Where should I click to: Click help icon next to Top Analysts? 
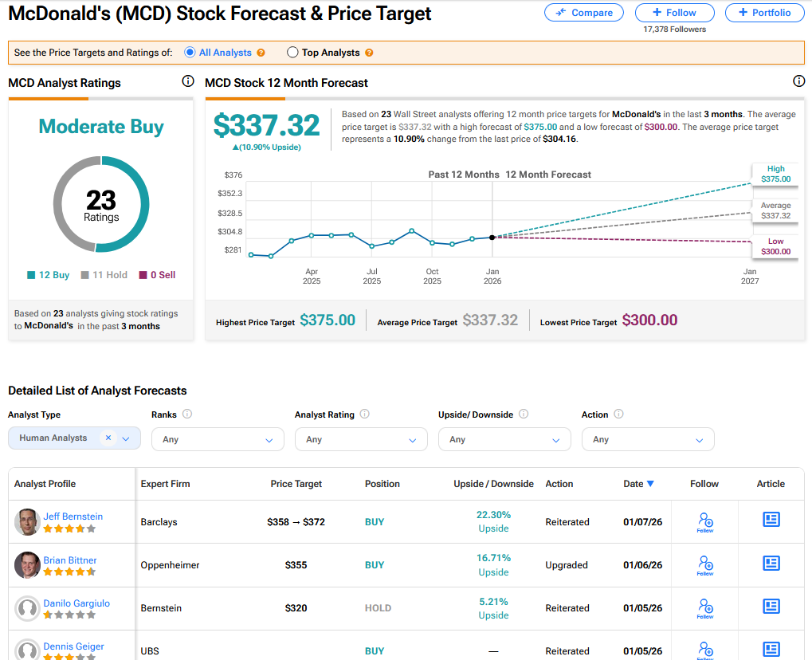click(x=368, y=53)
